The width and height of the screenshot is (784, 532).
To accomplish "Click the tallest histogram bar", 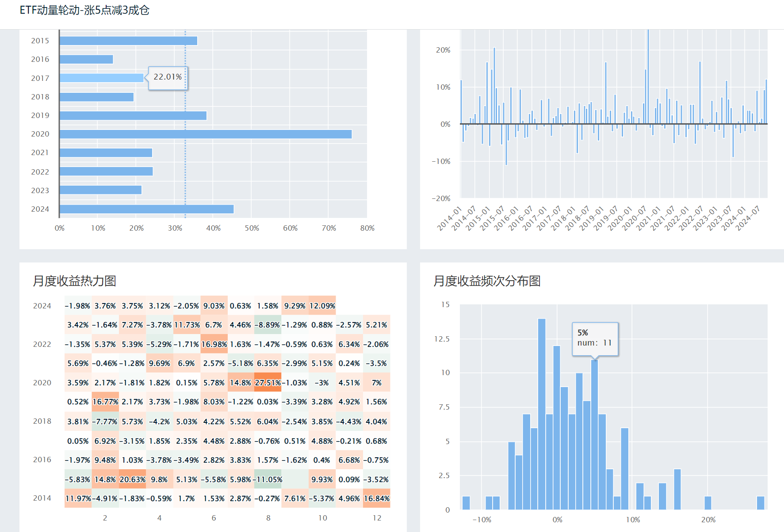I will [x=542, y=414].
